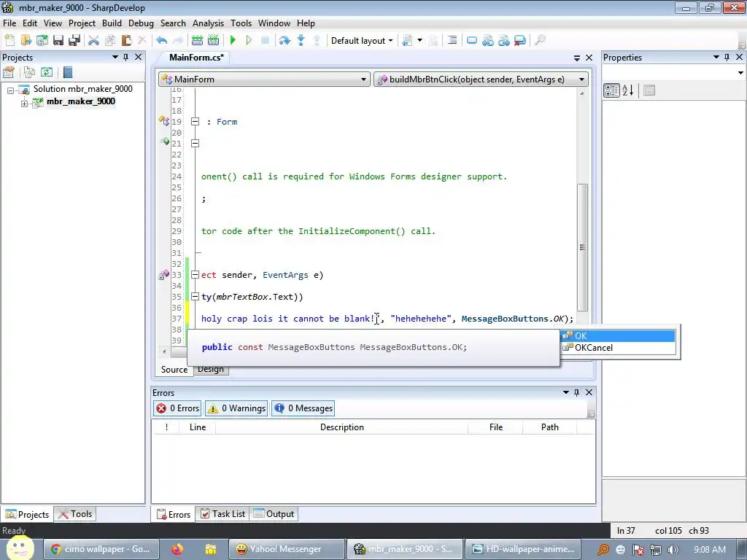Toggle the 0 Errors filter button
This screenshot has width=747, height=560.
(177, 408)
